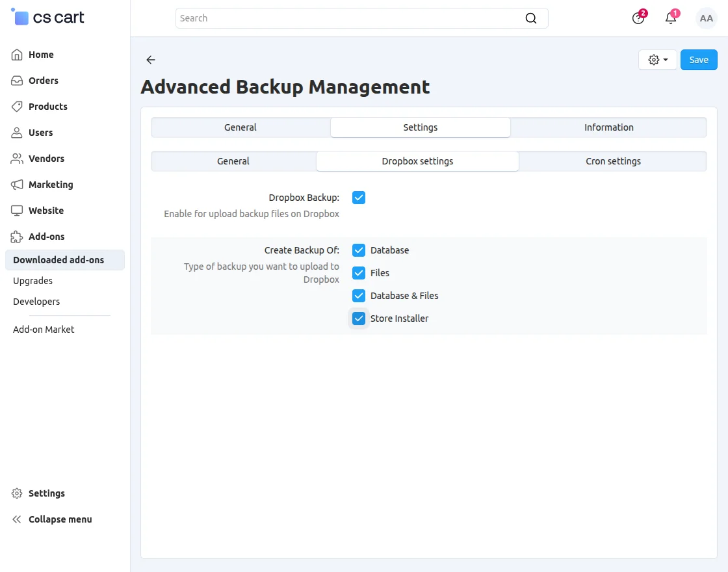Click the Users person icon
This screenshot has width=728, height=572.
(x=17, y=133)
